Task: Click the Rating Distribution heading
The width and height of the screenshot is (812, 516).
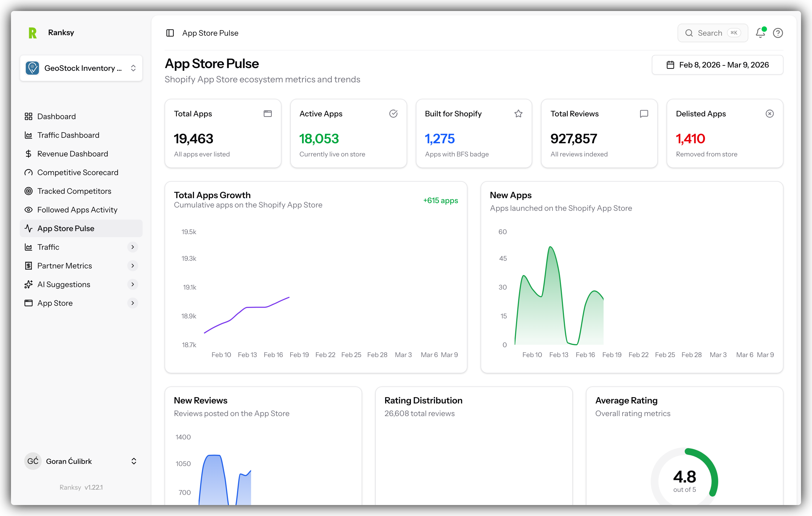Action: tap(423, 400)
